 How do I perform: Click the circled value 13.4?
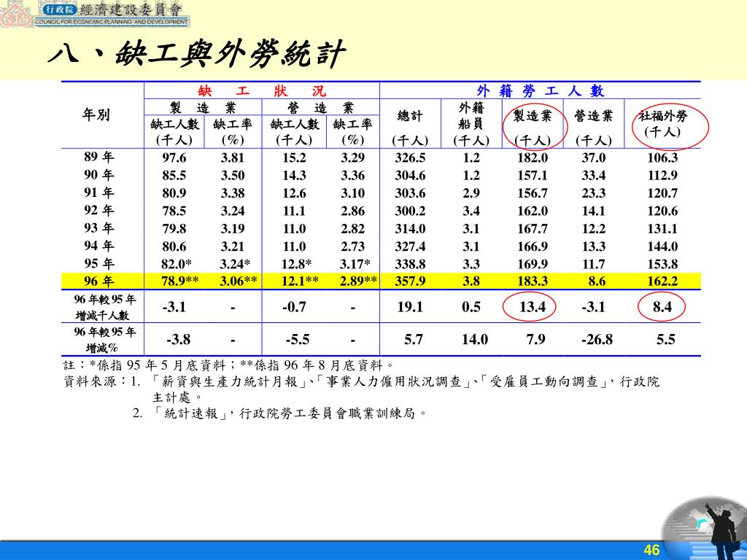(532, 307)
